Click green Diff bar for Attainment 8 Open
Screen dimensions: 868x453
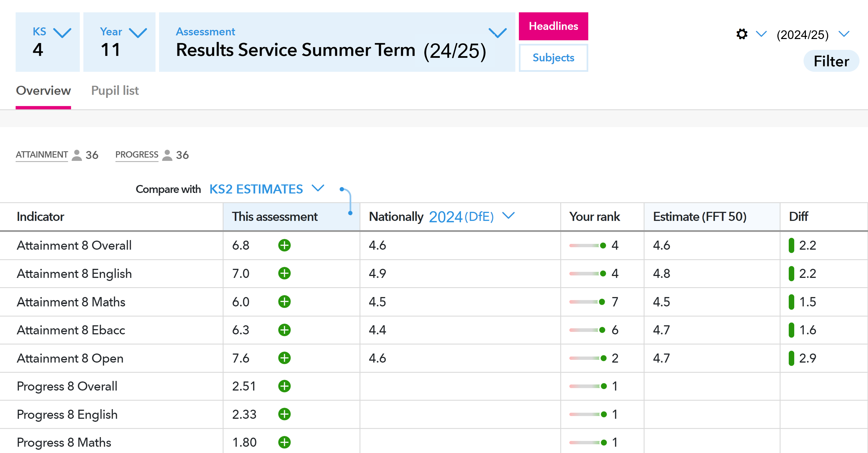[791, 358]
